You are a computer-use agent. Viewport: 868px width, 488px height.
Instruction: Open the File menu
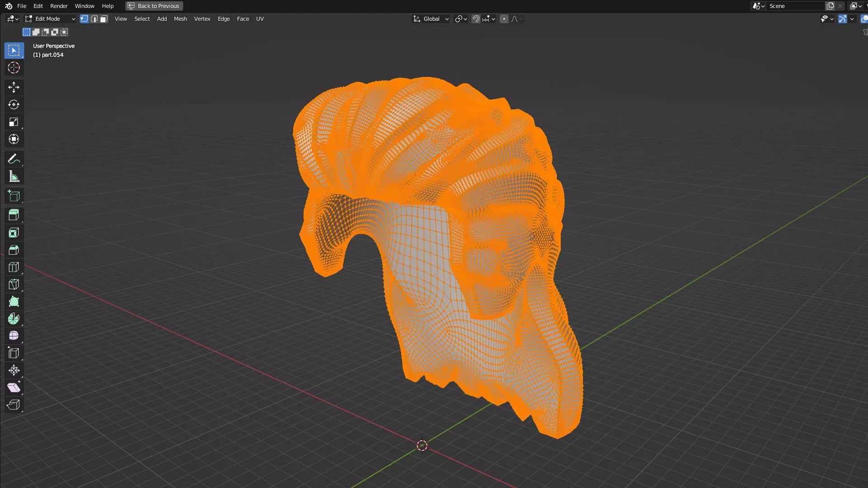click(x=22, y=6)
